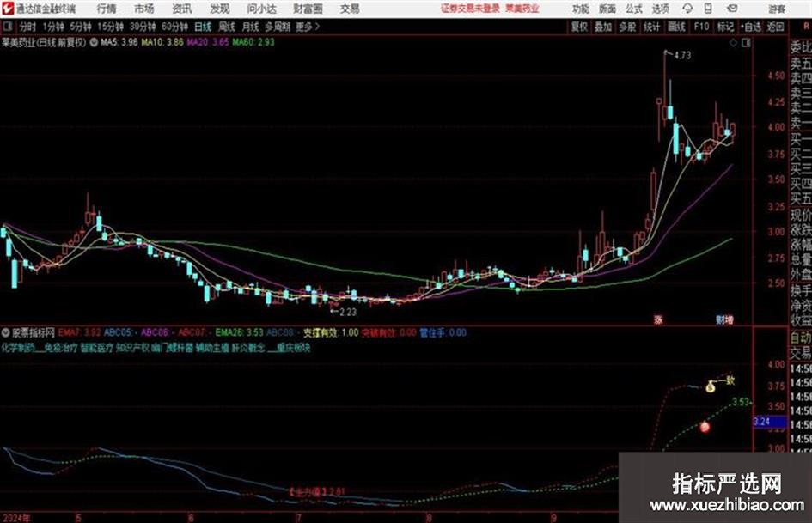Click the 财增 marker at the chart bottom
The width and height of the screenshot is (812, 523).
[x=724, y=319]
